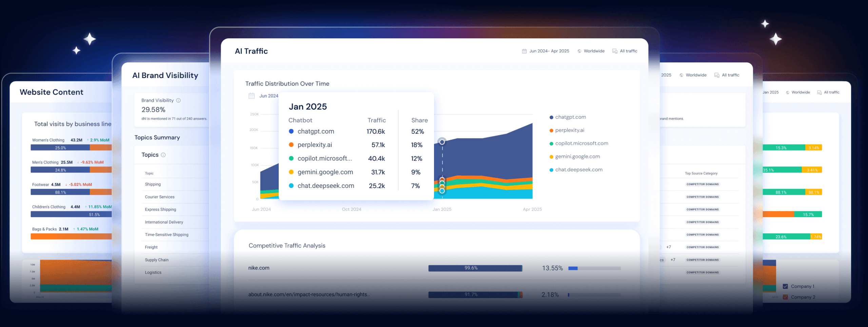Image resolution: width=868 pixels, height=327 pixels.
Task: Select the International Delivery topic row
Action: [x=164, y=222]
